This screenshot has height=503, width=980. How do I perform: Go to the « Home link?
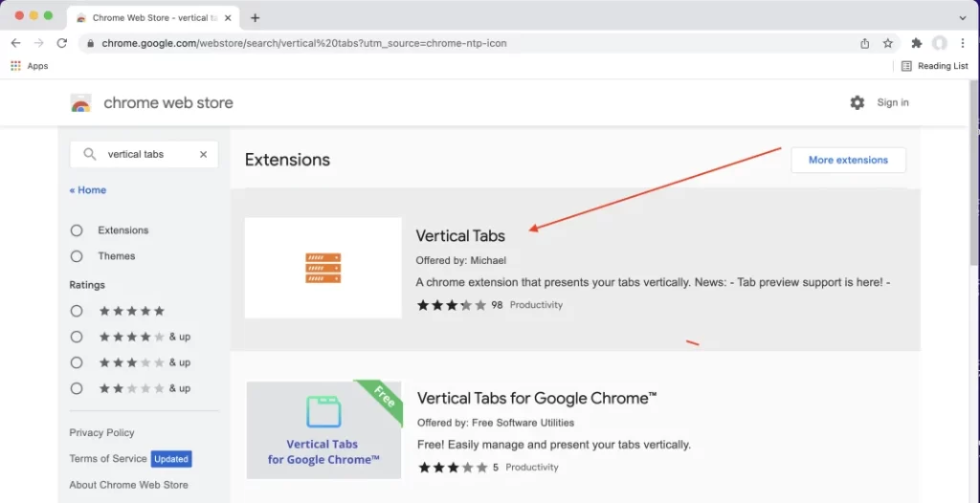pos(87,190)
